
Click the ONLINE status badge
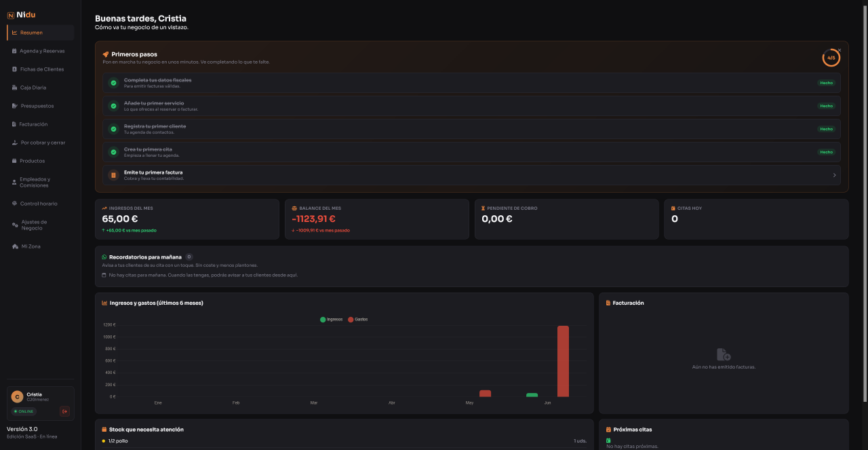(x=24, y=411)
